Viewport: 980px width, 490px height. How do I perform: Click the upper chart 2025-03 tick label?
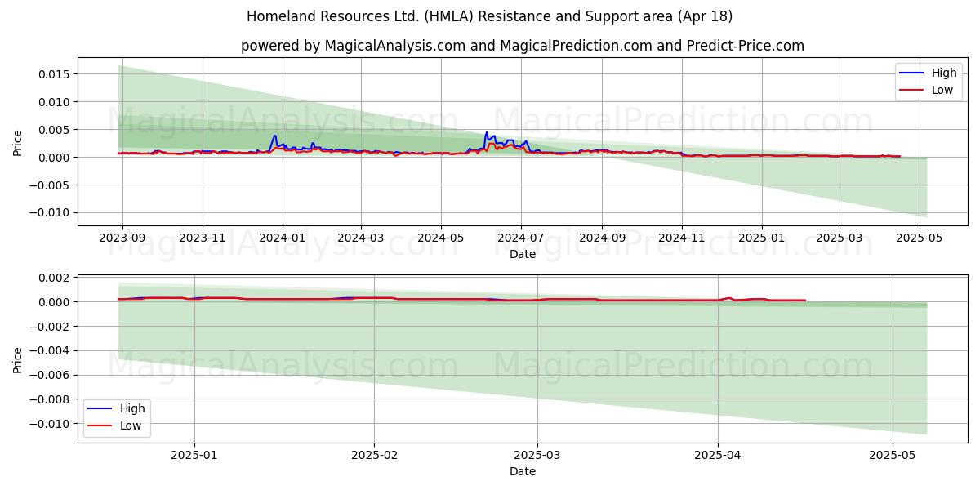point(840,238)
